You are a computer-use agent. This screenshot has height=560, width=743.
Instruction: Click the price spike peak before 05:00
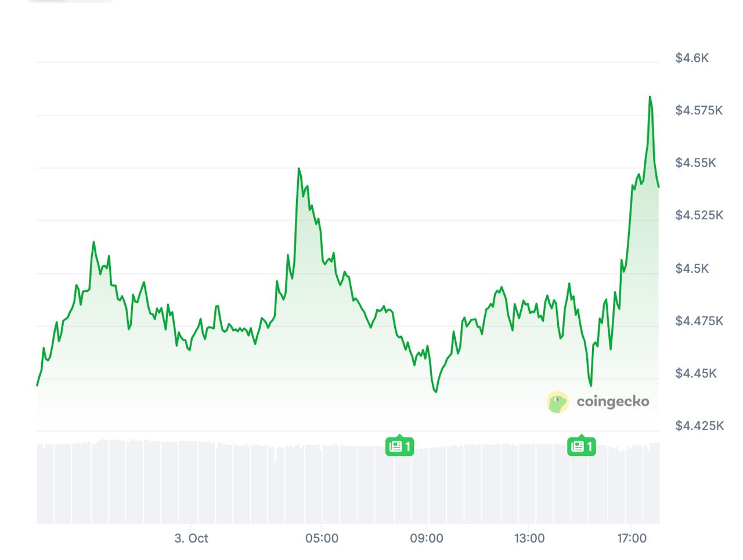click(299, 169)
